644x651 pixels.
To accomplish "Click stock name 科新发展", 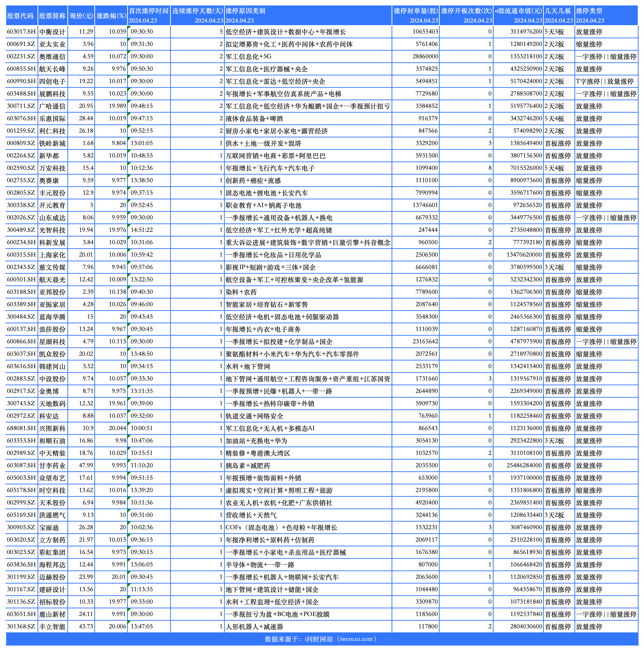I will coord(52,243).
